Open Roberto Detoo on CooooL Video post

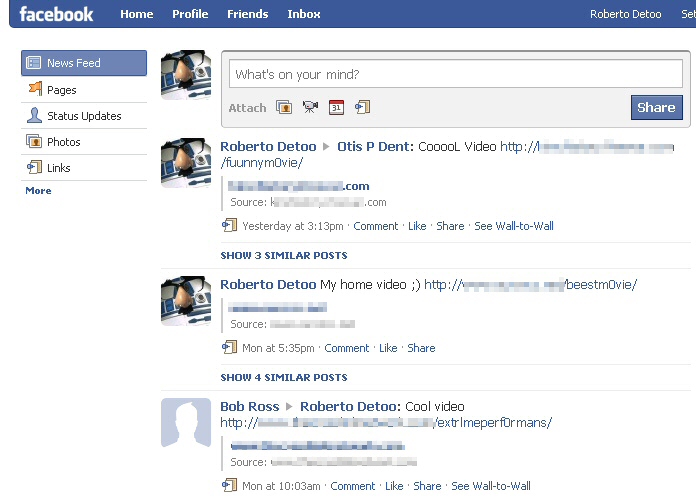coord(268,147)
